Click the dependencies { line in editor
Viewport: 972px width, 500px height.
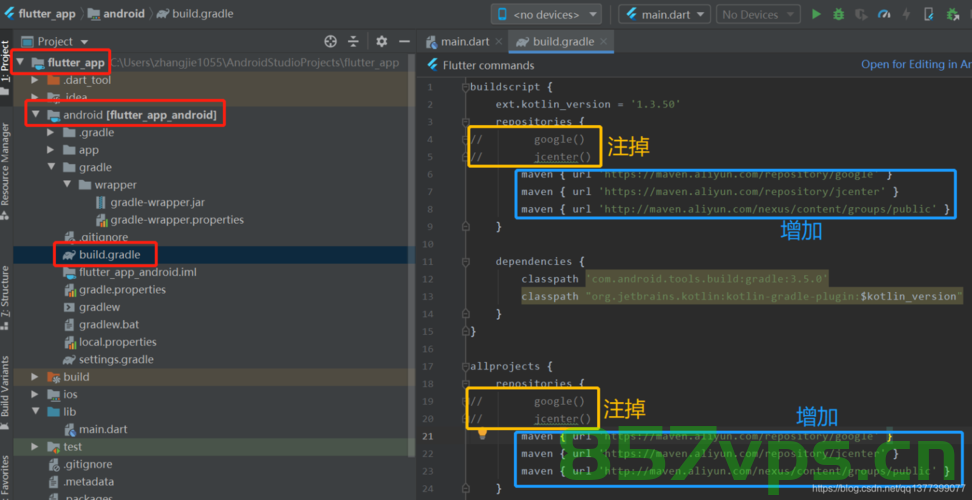coord(540,261)
